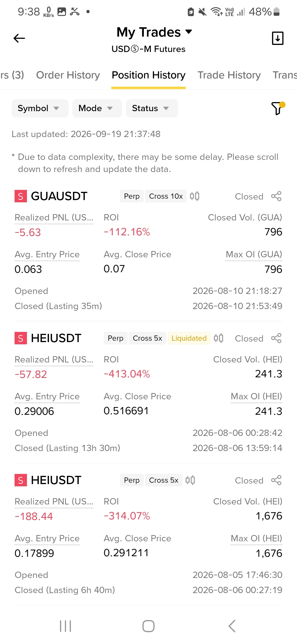
Task: Tap the Max OI (GUA) label
Action: tap(254, 254)
